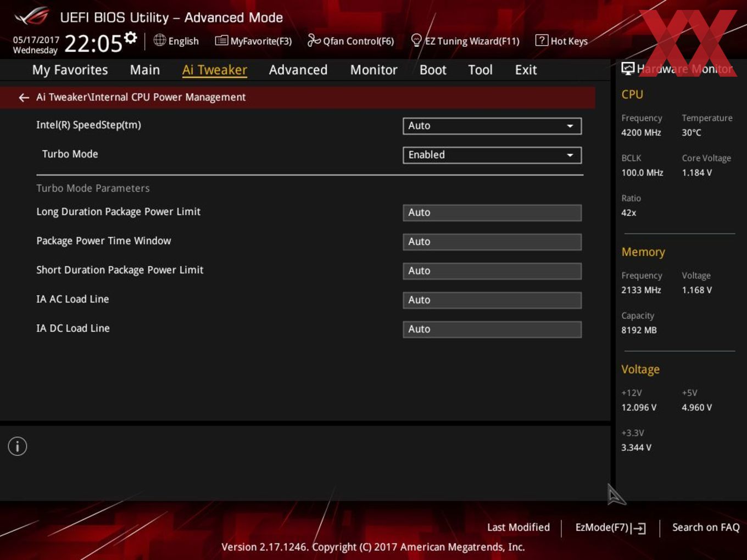Click Core Voltage value 1.184 V
747x560 pixels.
click(697, 172)
